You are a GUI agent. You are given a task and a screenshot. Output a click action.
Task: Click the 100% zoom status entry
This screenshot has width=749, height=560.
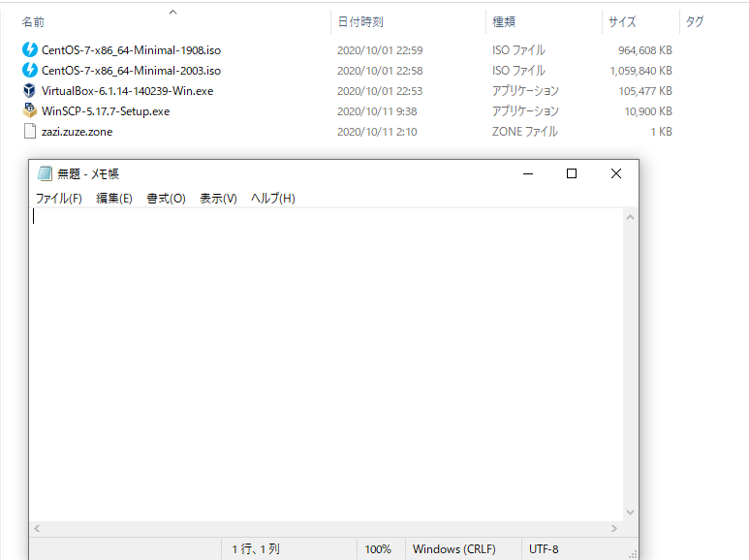378,549
